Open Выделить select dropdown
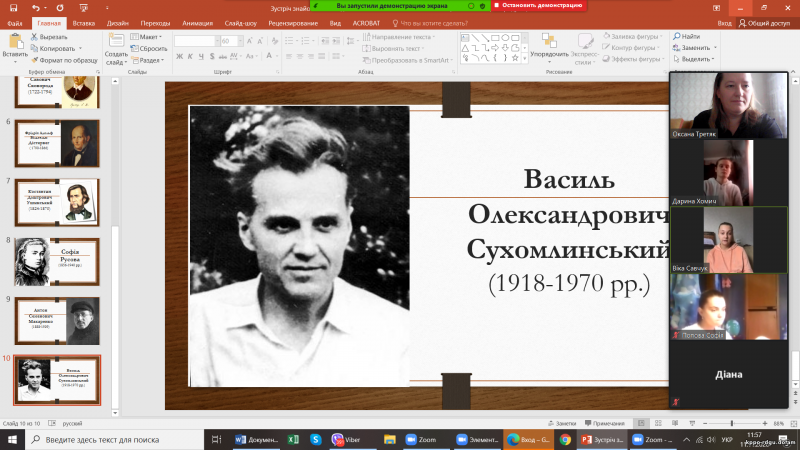The height and width of the screenshot is (450, 800). coord(693,59)
